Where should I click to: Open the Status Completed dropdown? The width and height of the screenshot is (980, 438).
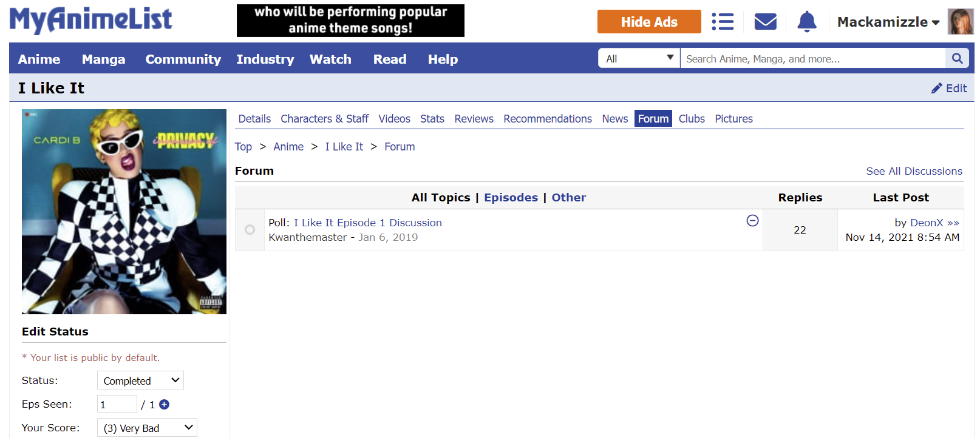tap(140, 380)
